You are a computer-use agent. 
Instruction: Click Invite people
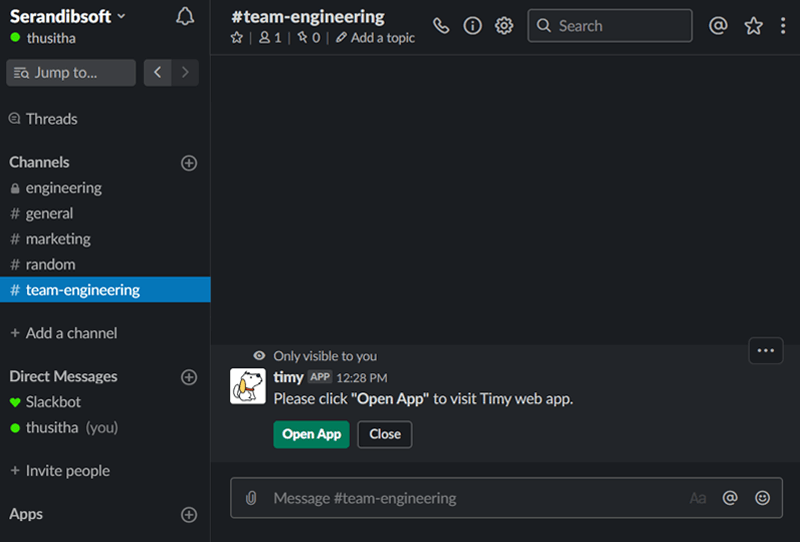tap(60, 471)
